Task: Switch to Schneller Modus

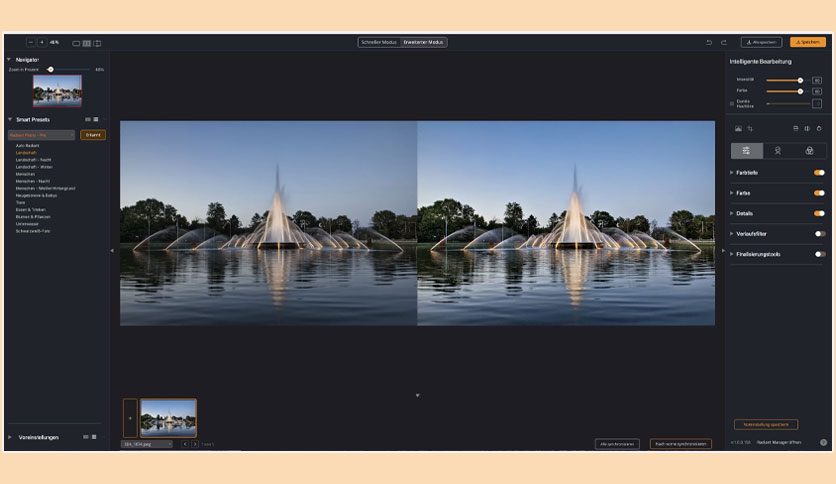Action: pyautogui.click(x=379, y=42)
